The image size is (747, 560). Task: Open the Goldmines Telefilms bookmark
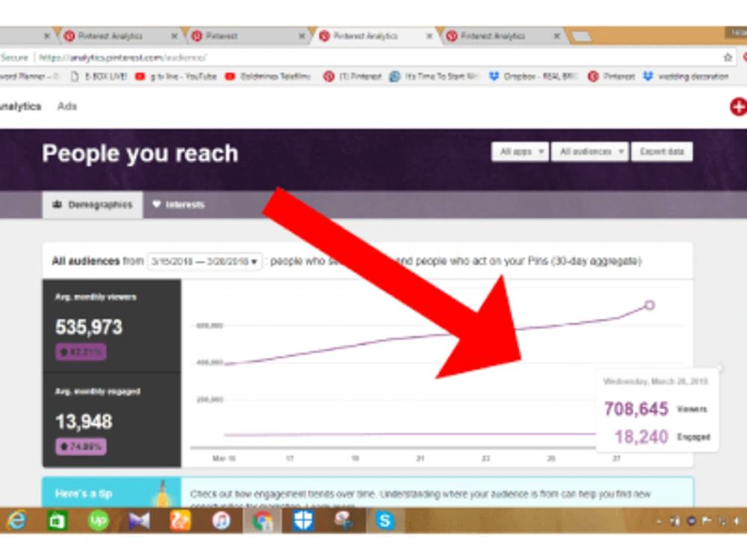pos(267,76)
